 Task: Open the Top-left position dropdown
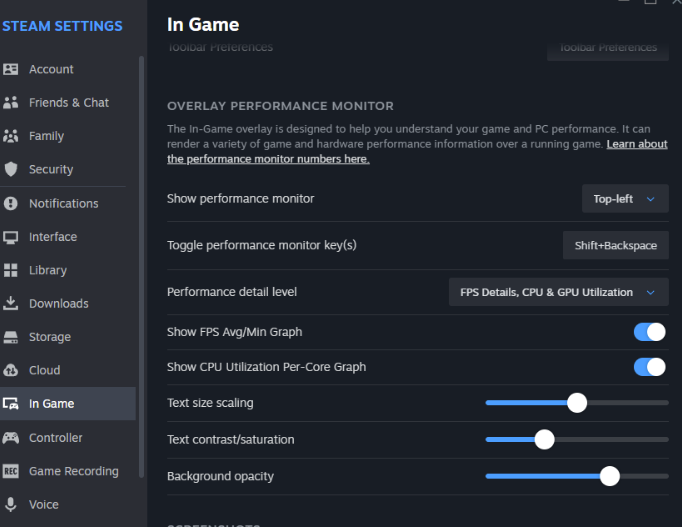pos(625,199)
